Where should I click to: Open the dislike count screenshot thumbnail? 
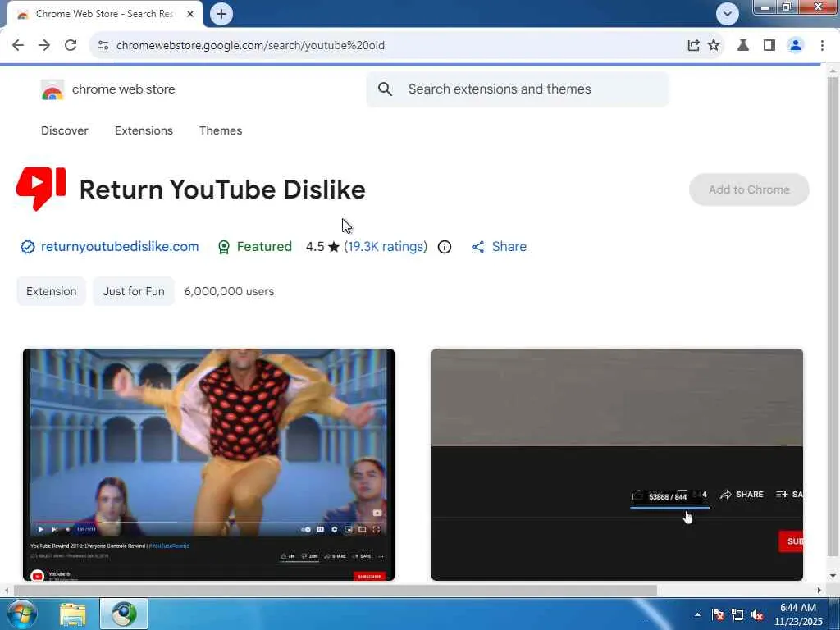tap(617, 464)
